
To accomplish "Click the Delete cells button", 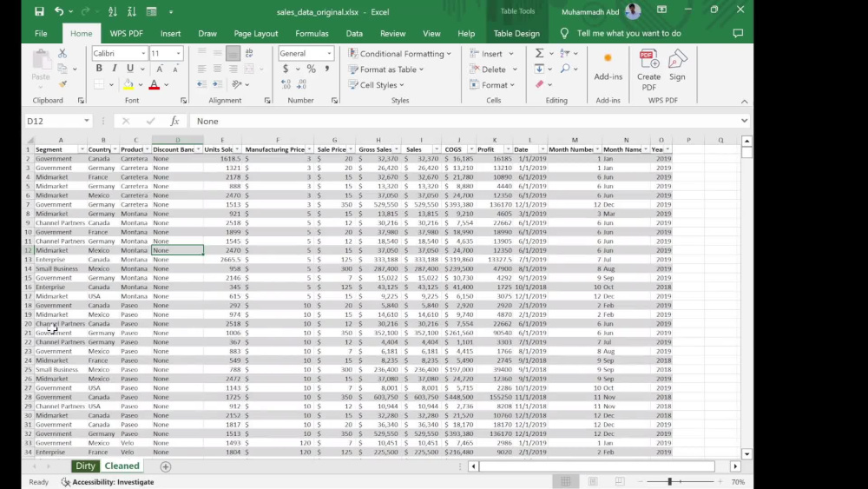I will coord(488,69).
